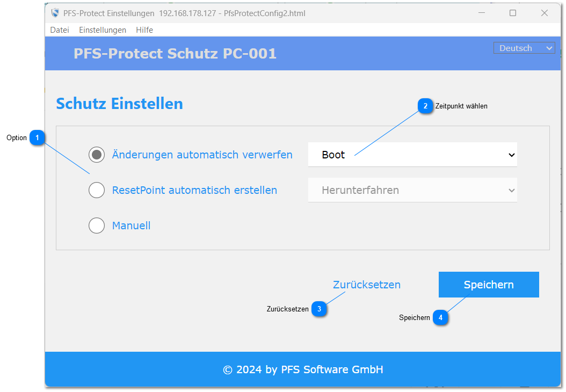Screen dimensions: 566x392
Task: Click callout badge 4 labeled Speichern
Action: click(x=441, y=317)
